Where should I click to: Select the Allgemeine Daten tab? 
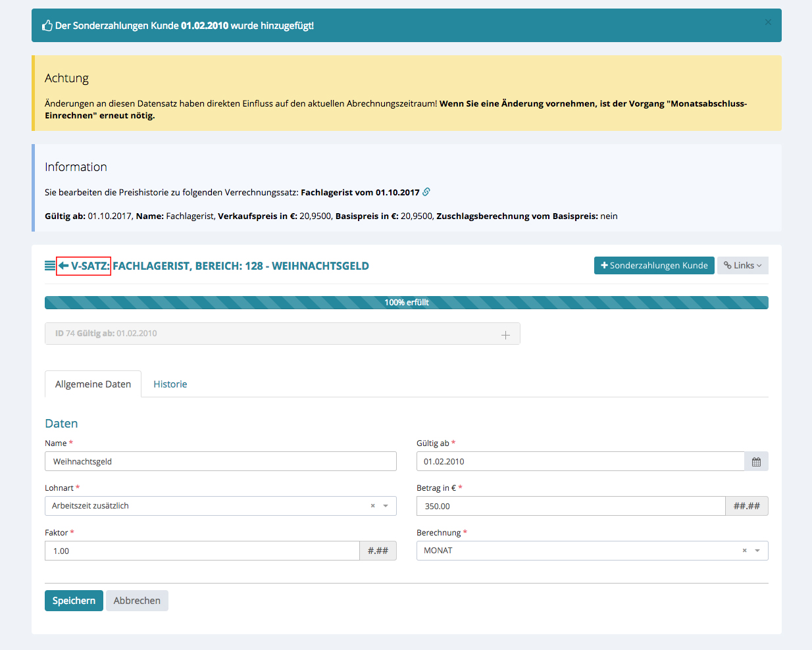click(x=93, y=384)
